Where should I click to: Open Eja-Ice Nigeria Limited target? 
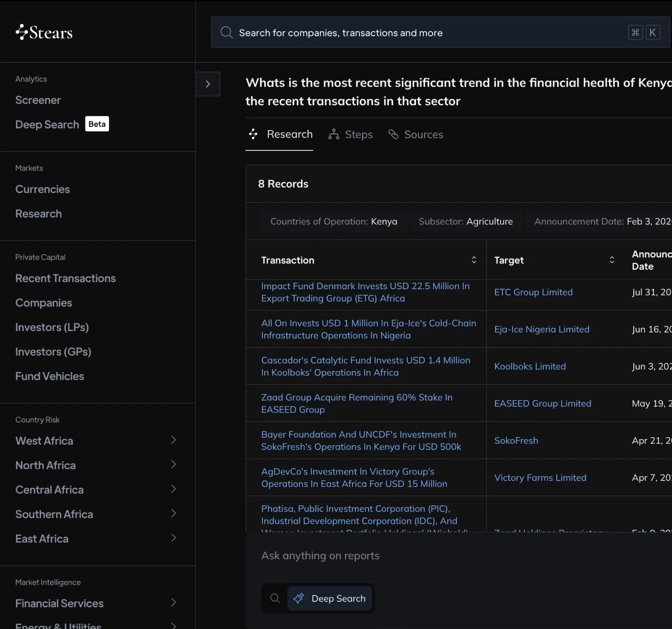pos(541,329)
